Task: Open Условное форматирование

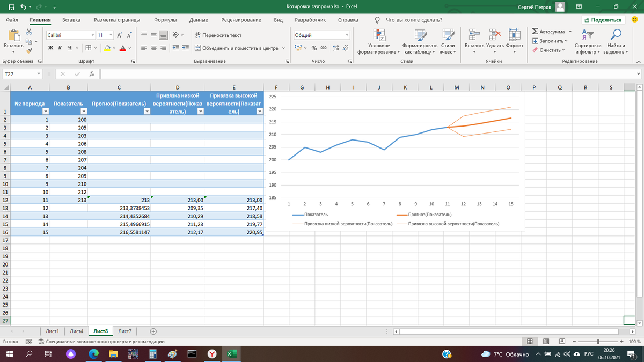Action: pyautogui.click(x=379, y=41)
